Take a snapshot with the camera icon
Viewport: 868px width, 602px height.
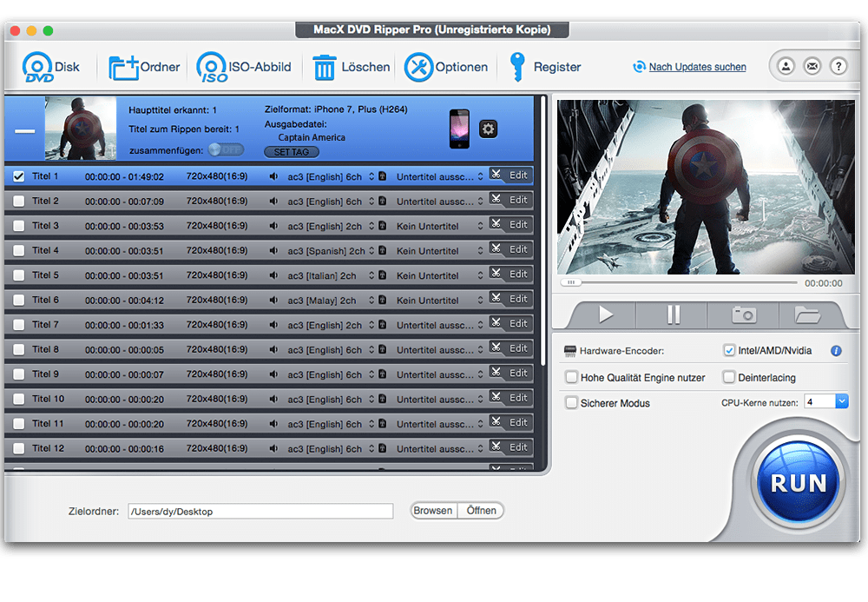coord(742,314)
